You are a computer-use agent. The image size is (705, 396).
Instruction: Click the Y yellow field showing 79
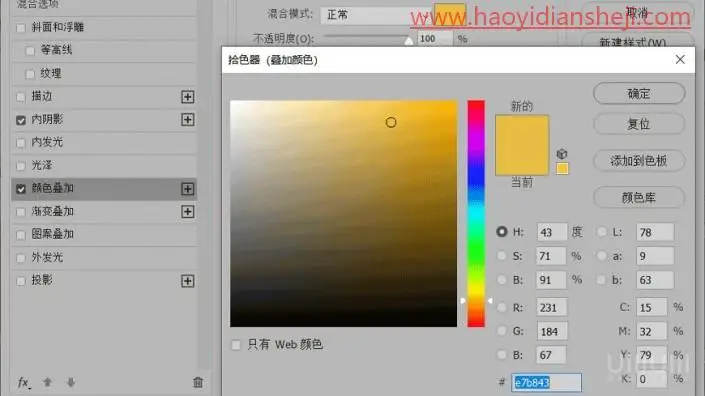651,355
